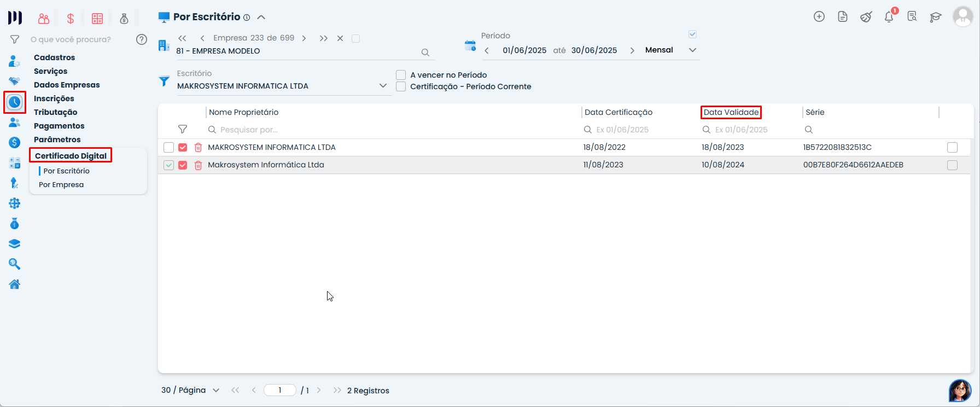Click the magnifier icon in left sidebar

tap(15, 264)
